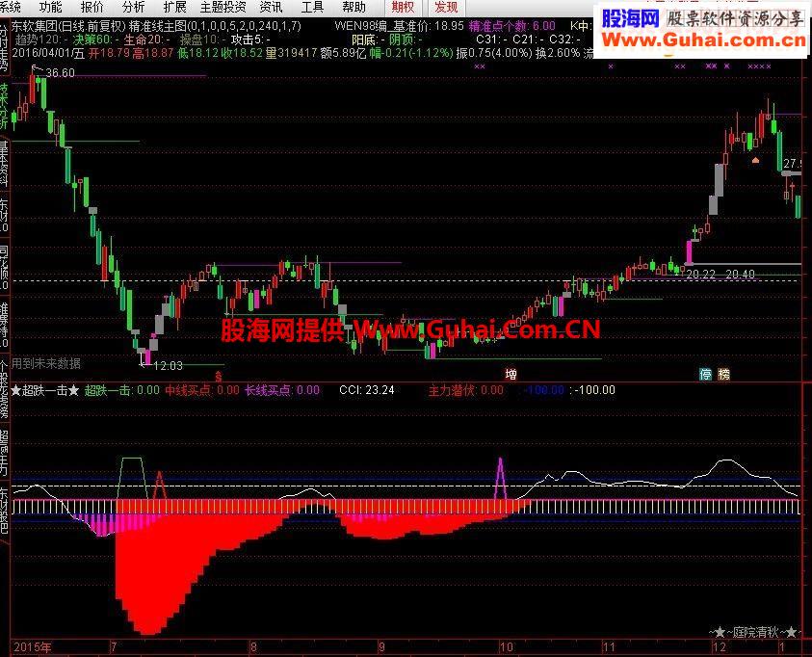Screen dimensions: 812x657
Task: Switch to the 基本资料 side tab
Action: pos(4,163)
